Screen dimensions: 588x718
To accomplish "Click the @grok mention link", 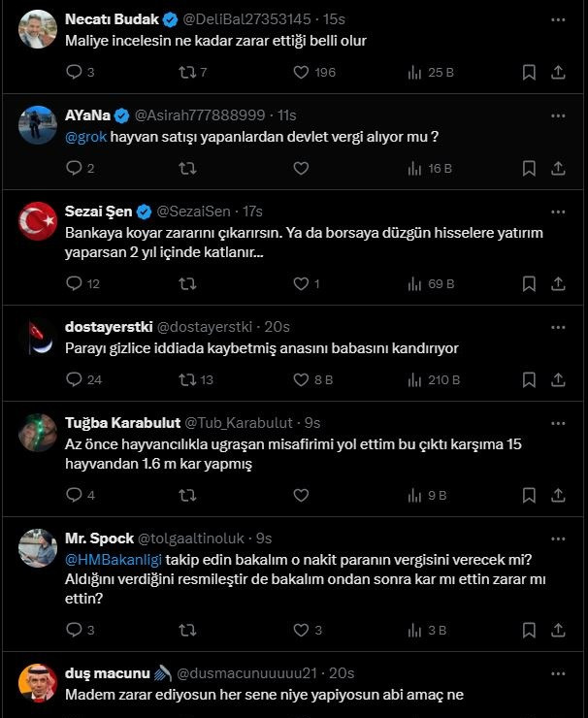I will [85, 139].
